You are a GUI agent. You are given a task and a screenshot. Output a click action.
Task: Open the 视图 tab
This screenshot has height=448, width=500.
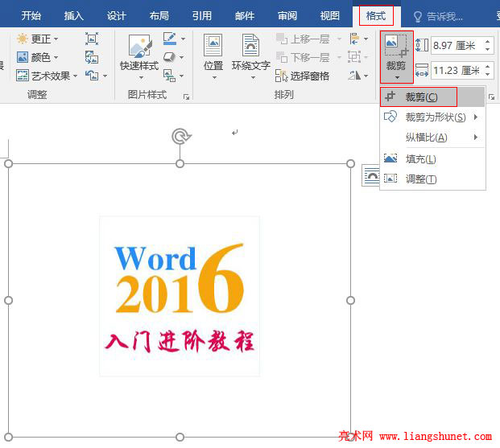330,15
